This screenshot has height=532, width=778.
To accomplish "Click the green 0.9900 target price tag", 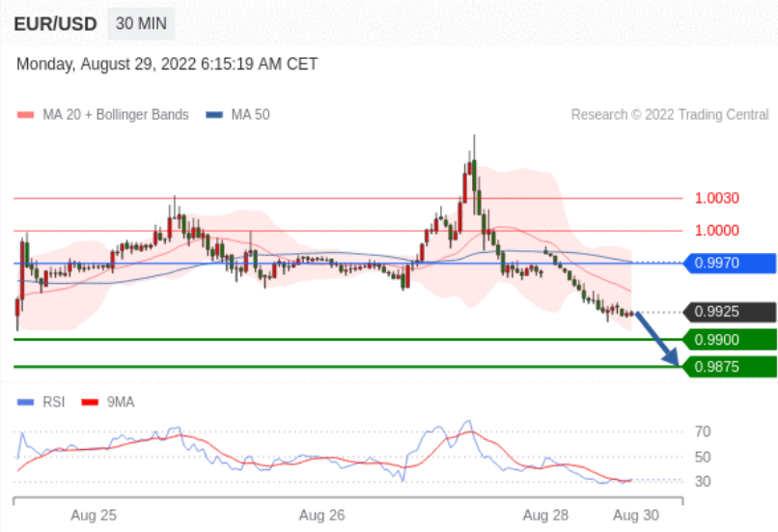I will [730, 340].
